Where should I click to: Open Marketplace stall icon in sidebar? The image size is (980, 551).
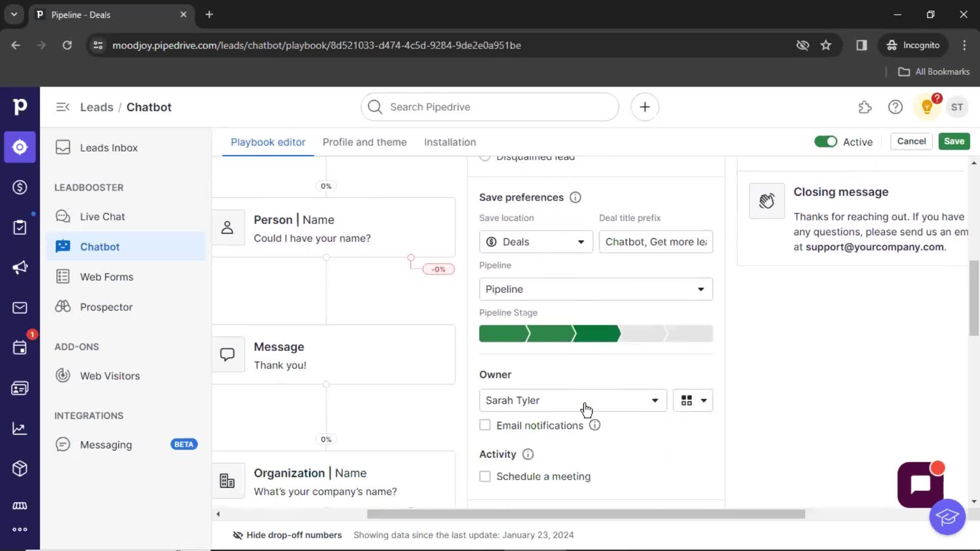(x=19, y=506)
